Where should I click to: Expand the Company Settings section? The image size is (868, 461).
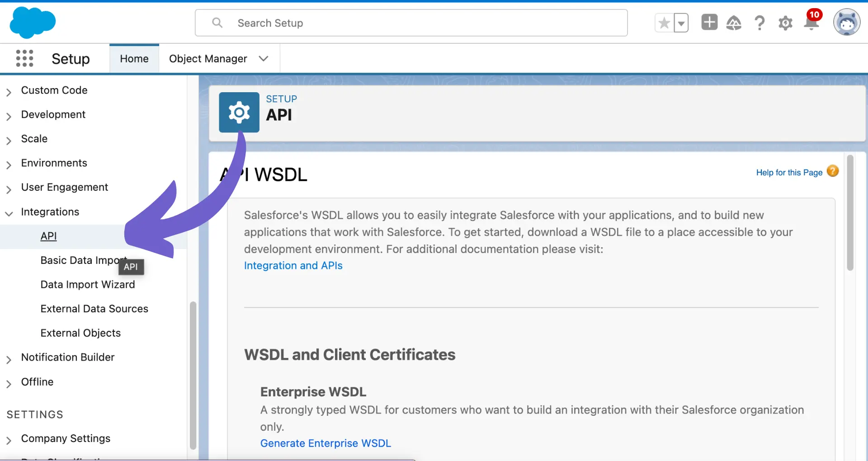click(x=9, y=440)
